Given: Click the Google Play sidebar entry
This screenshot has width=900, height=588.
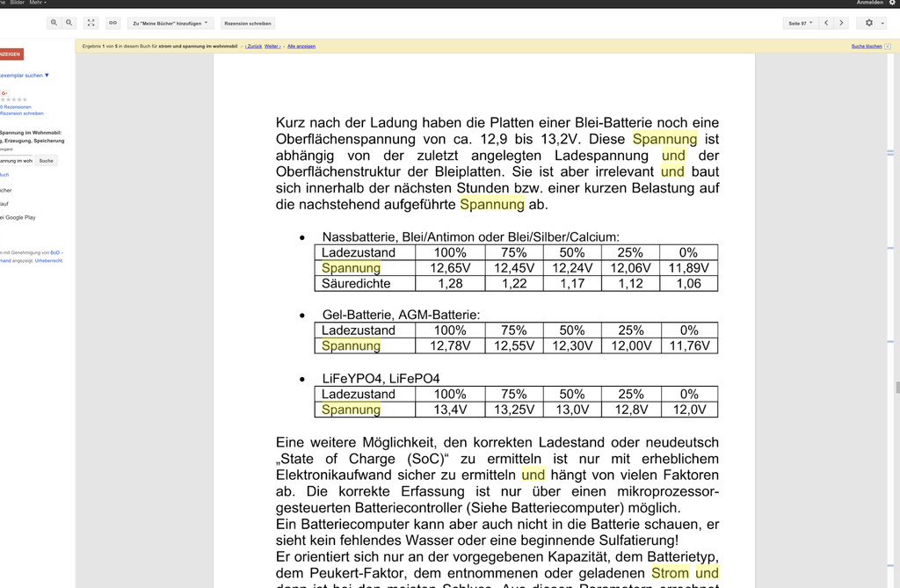Looking at the screenshot, I should pos(18,218).
